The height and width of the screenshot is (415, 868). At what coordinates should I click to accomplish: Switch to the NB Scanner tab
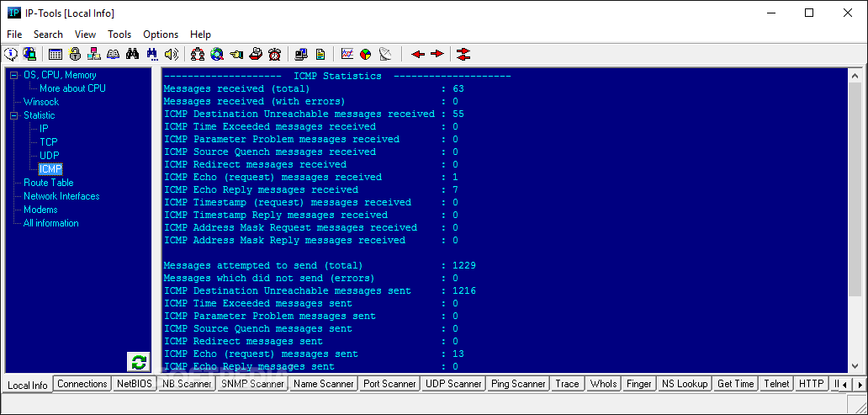click(187, 383)
